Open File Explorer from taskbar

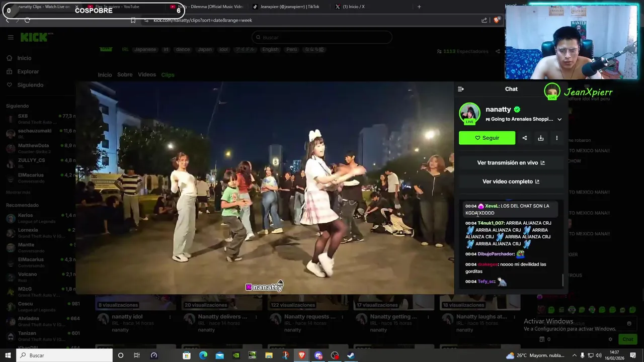(269, 355)
